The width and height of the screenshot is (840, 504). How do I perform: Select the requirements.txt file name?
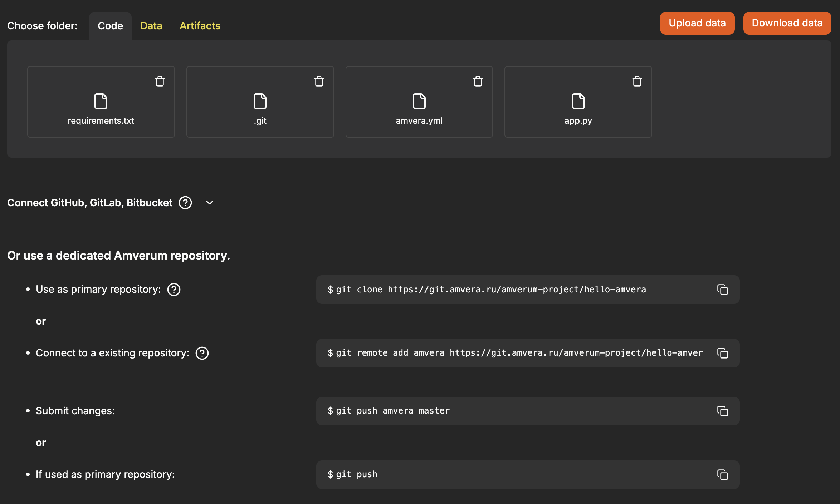[101, 121]
